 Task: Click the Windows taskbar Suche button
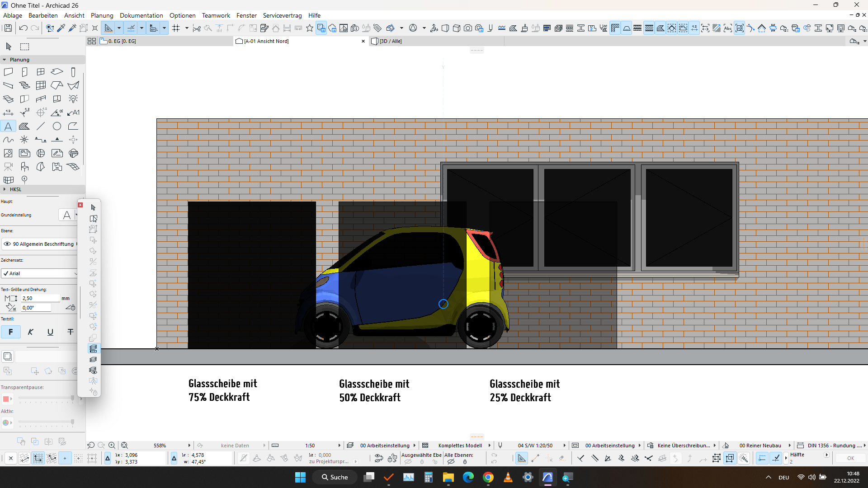point(335,477)
